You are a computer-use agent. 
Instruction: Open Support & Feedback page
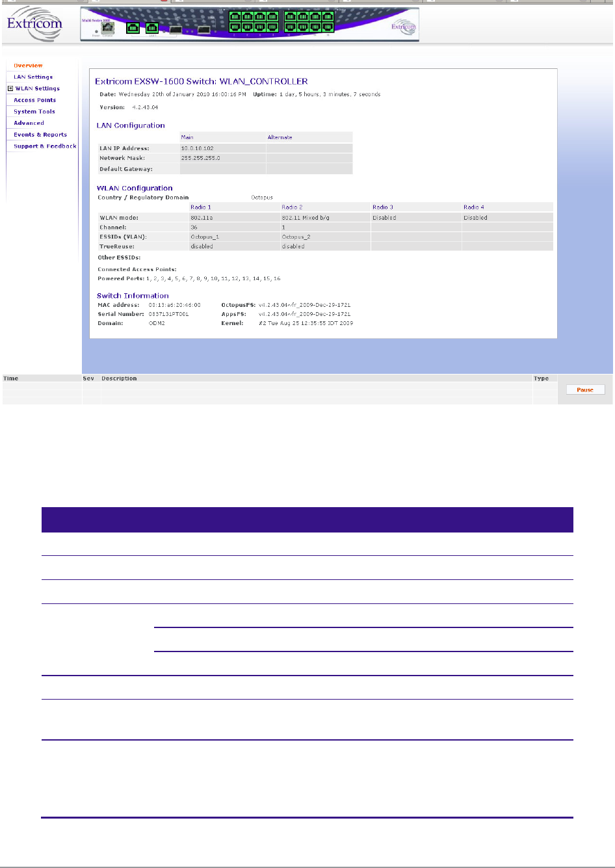pos(45,146)
